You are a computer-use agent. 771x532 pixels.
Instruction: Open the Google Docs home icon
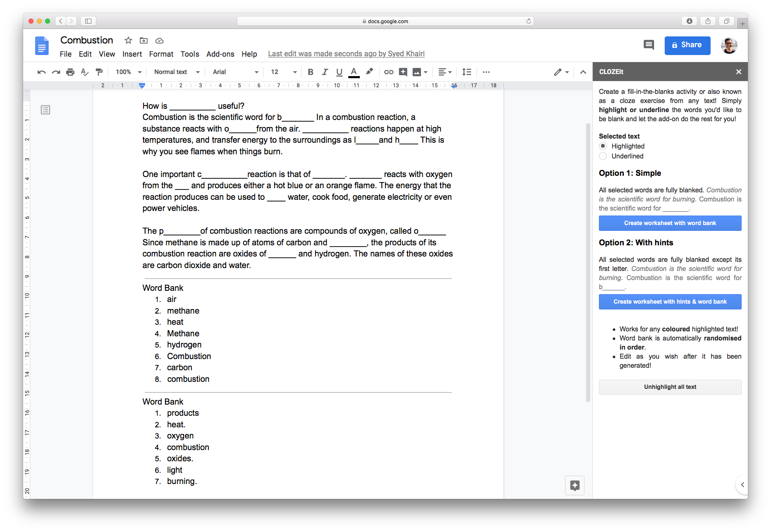click(x=42, y=46)
